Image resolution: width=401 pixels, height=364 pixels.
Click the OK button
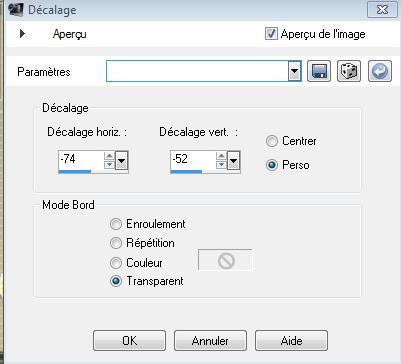click(129, 340)
